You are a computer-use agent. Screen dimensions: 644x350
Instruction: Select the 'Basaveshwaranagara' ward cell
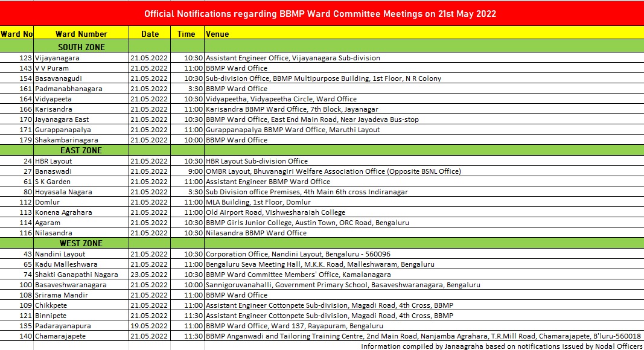[81, 285]
